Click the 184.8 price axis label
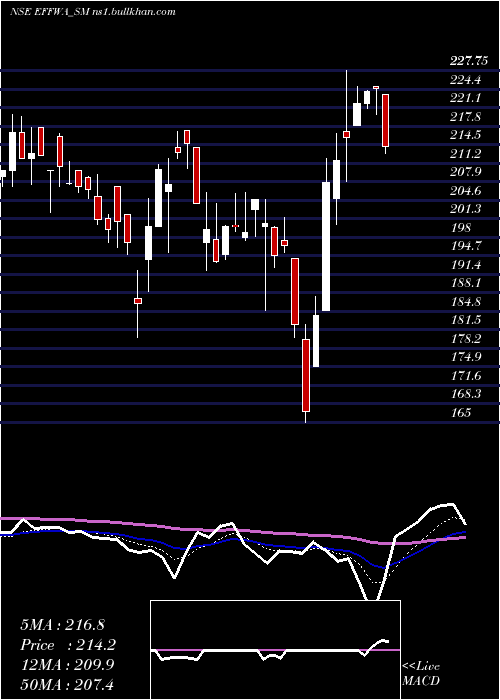 466,302
